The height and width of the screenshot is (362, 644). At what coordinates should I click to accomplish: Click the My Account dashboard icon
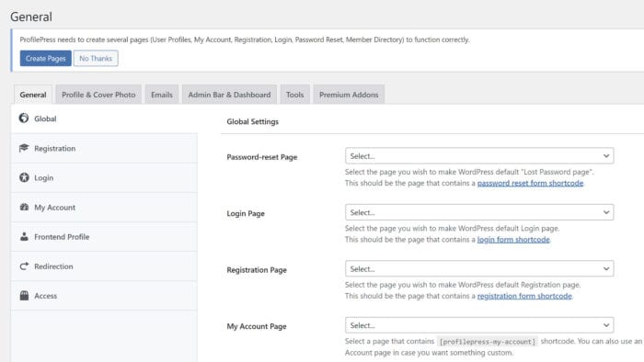click(24, 207)
